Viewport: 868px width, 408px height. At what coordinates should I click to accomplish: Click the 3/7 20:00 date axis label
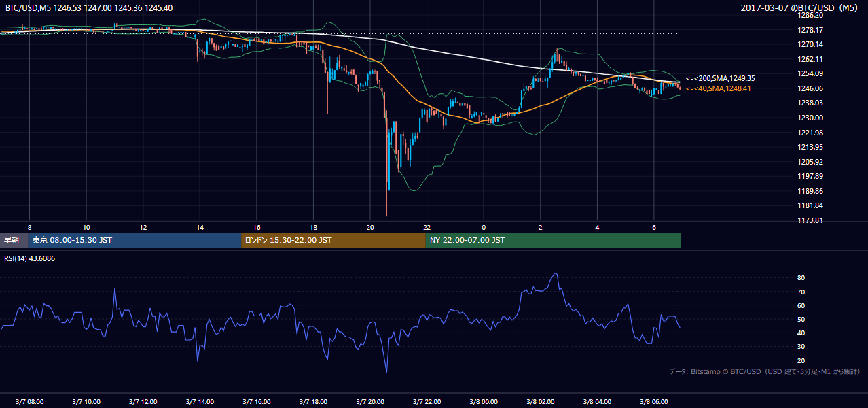coord(370,402)
